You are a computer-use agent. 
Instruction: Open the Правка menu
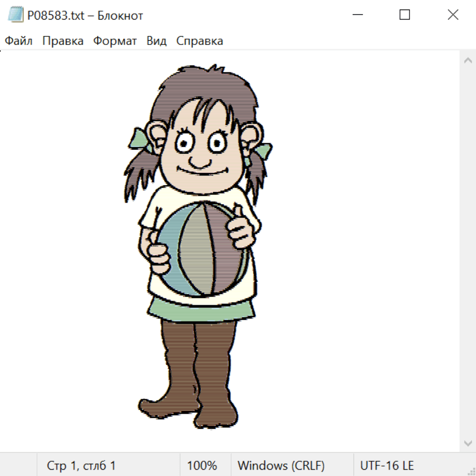coord(63,41)
